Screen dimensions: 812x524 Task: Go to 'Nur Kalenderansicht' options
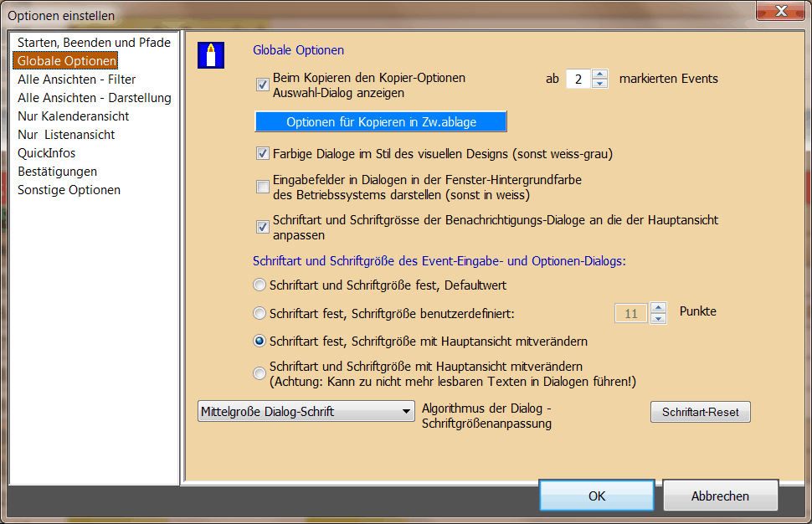[73, 116]
